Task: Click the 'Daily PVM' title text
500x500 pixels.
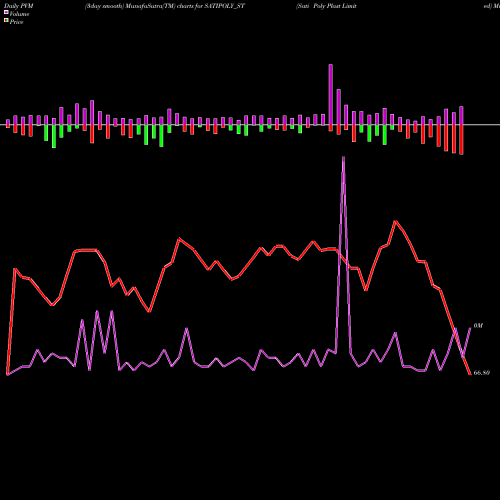Action: click(19, 6)
